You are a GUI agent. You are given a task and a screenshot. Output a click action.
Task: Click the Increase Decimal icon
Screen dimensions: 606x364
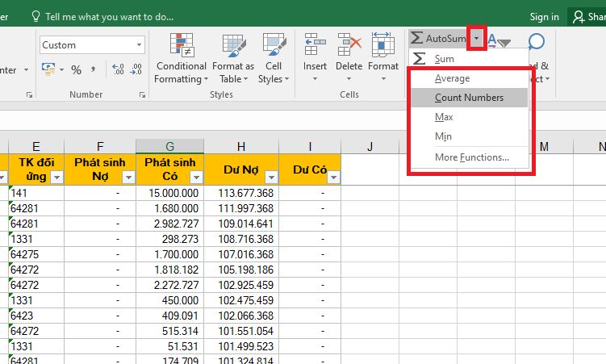click(x=118, y=70)
